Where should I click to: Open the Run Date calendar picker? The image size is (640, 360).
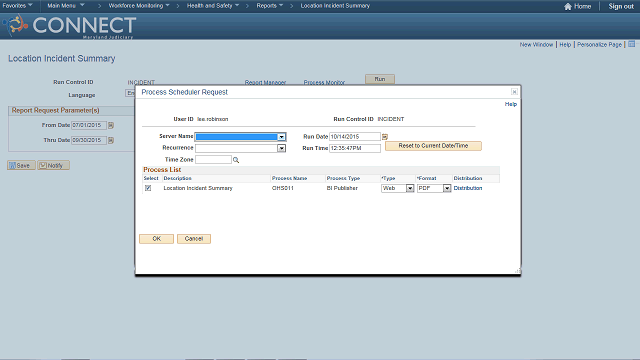pyautogui.click(x=384, y=137)
